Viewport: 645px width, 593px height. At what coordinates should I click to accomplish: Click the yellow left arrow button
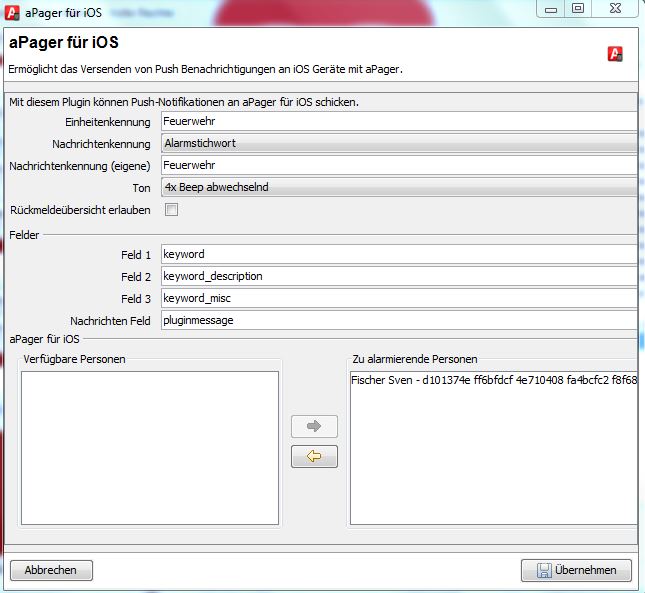click(314, 457)
